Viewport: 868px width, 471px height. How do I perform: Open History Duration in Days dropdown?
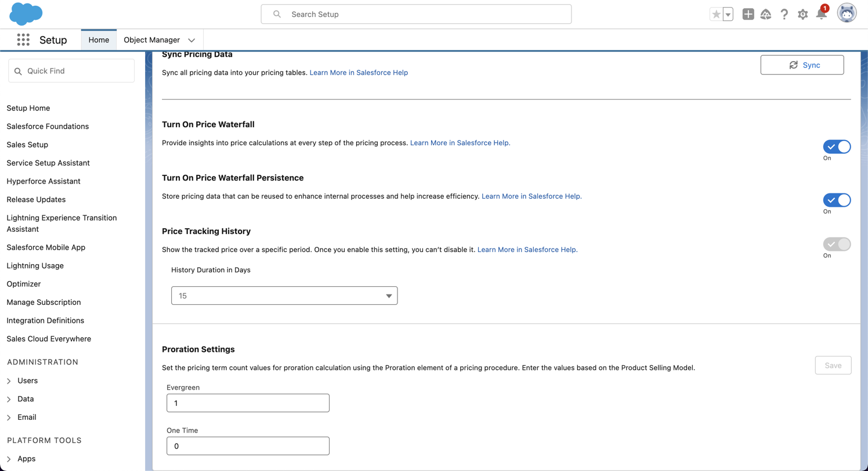pos(284,296)
